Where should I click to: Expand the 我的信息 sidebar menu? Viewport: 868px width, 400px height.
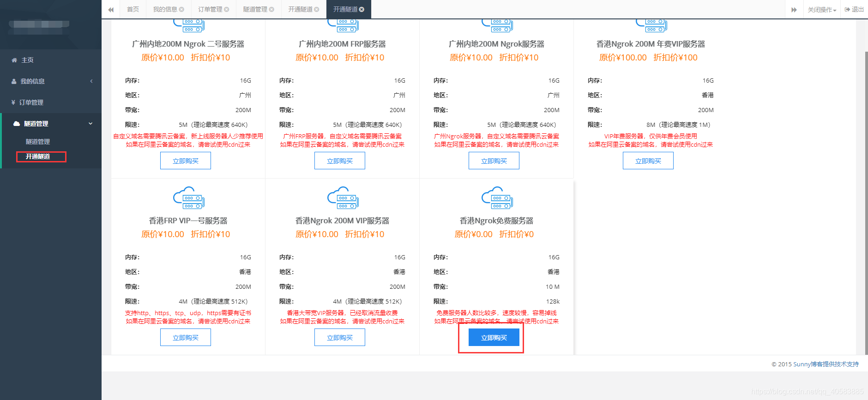[x=51, y=81]
